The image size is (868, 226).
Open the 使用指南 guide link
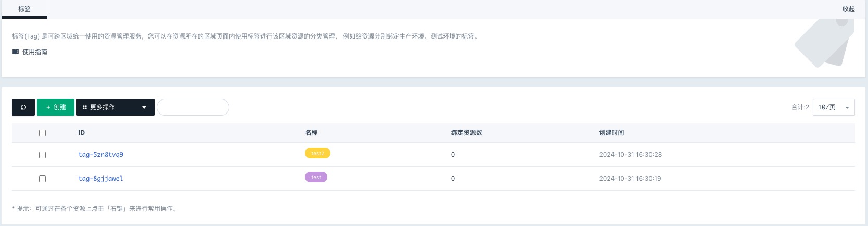(35, 52)
